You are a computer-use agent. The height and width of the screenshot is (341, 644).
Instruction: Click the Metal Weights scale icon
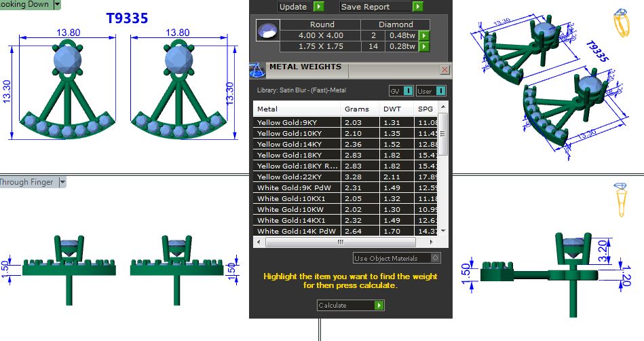(x=258, y=70)
